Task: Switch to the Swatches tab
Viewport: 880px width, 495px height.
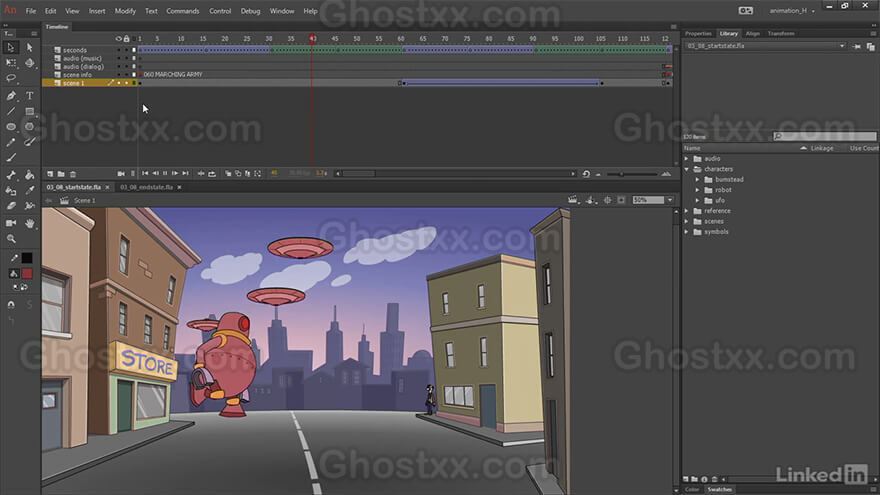Action: point(719,489)
